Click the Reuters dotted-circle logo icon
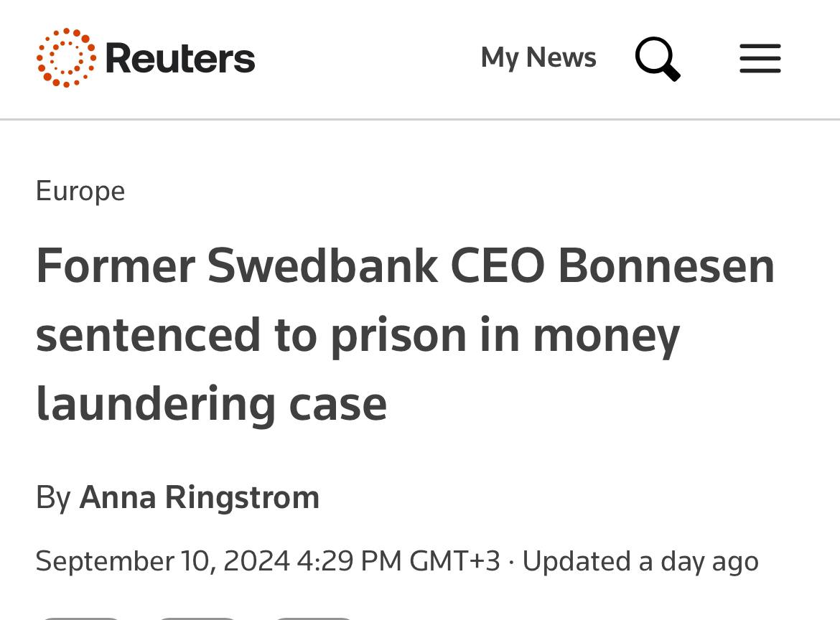Image resolution: width=840 pixels, height=620 pixels. [x=65, y=58]
